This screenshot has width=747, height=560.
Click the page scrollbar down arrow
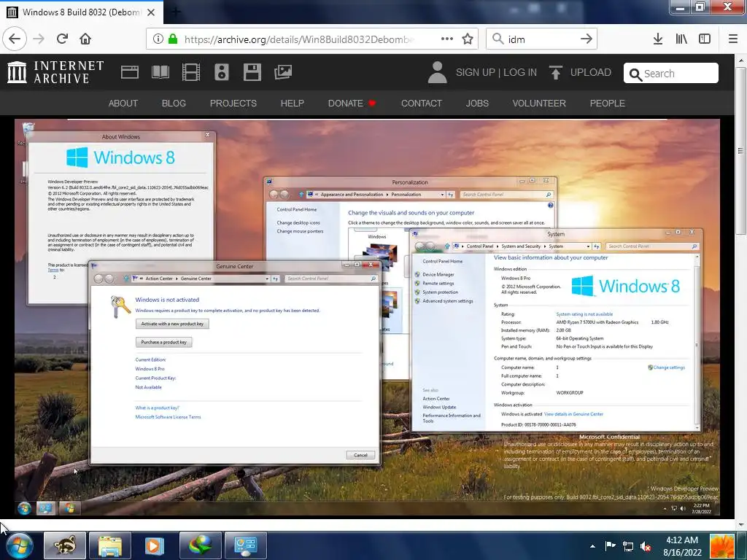coord(741,525)
